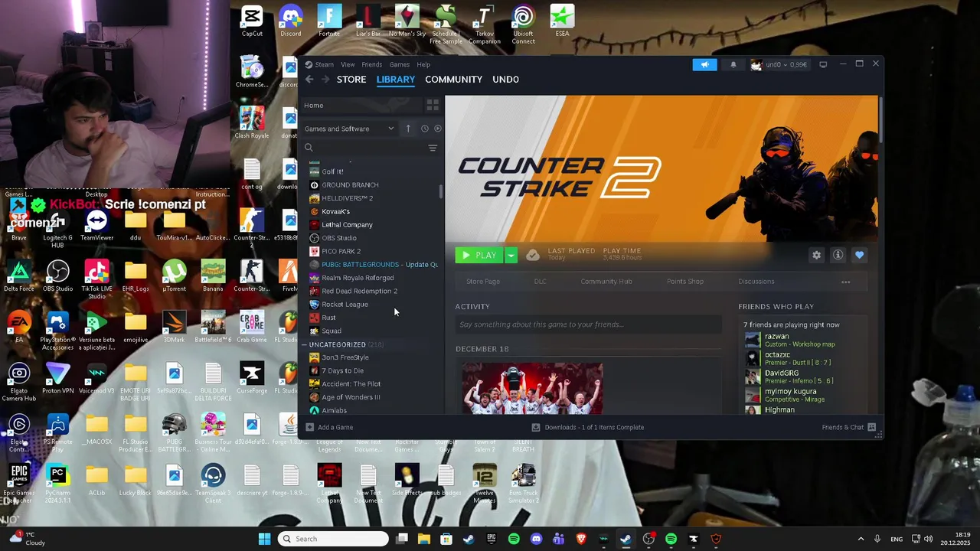Toggle recent activity clock filter
The height and width of the screenshot is (551, 980).
[x=424, y=129]
